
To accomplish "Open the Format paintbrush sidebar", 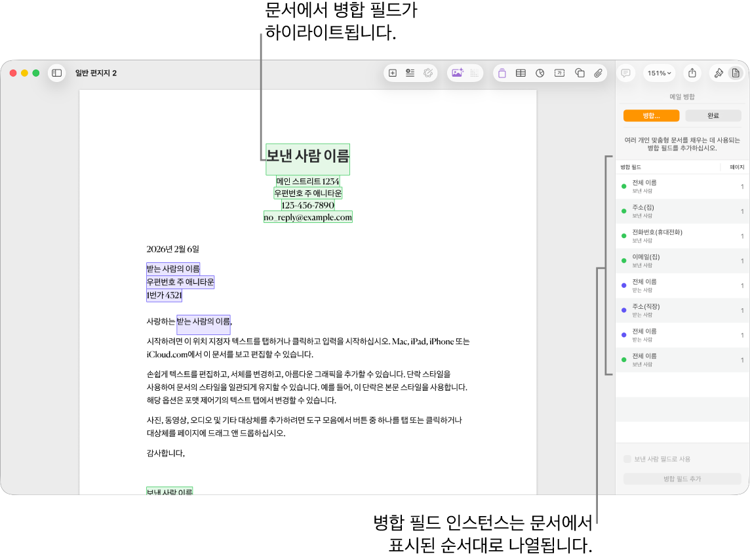I will [x=719, y=73].
